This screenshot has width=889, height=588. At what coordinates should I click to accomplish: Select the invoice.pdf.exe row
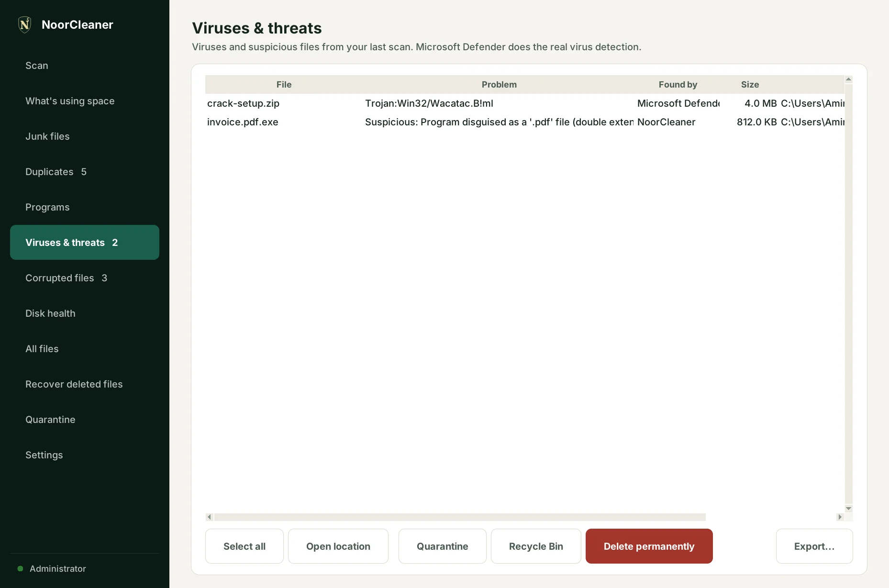(525, 122)
